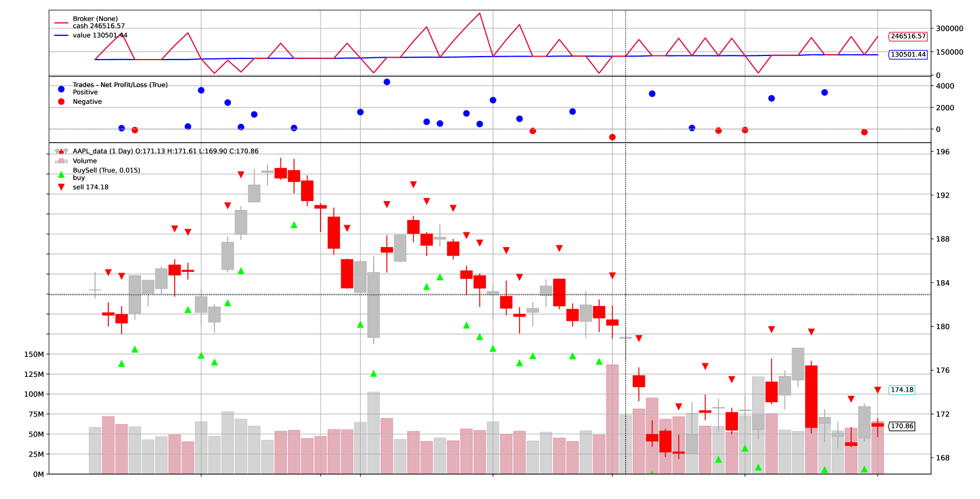Click the red cash line legend icon

pos(61,23)
